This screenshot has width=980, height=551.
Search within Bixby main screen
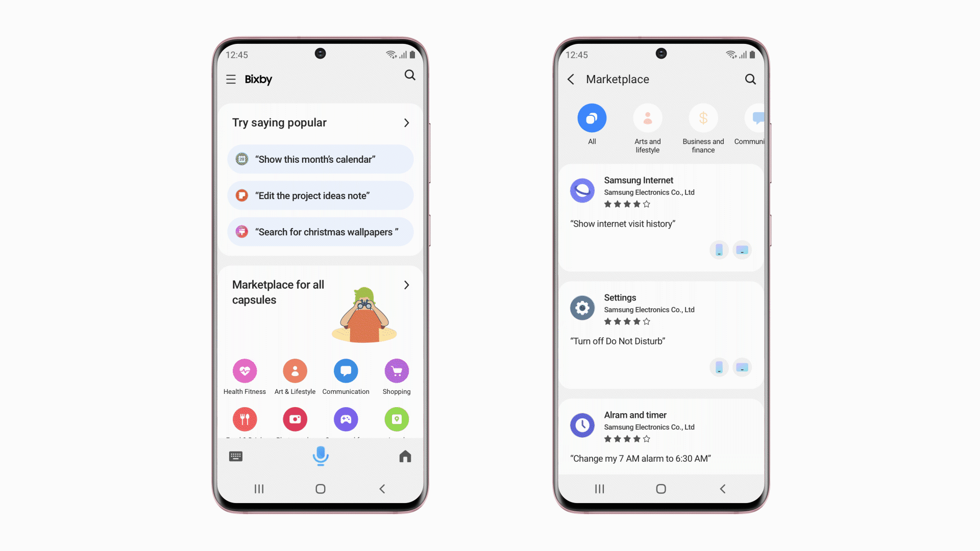tap(409, 74)
